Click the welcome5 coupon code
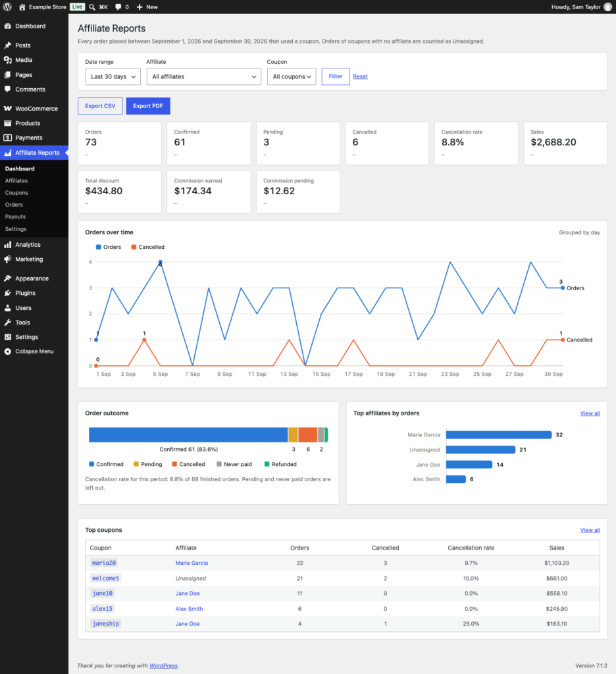Screen dimensions: 616x674 (x=105, y=578)
